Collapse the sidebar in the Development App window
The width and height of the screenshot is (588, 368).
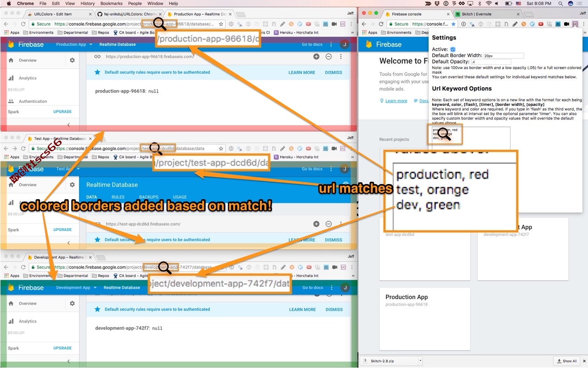(x=69, y=362)
